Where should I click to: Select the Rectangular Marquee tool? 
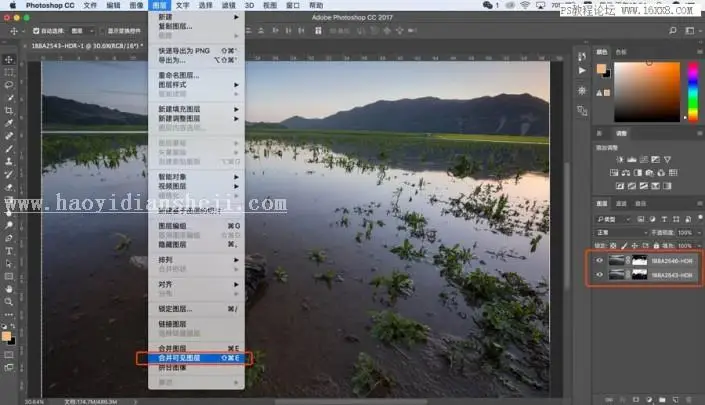point(9,72)
